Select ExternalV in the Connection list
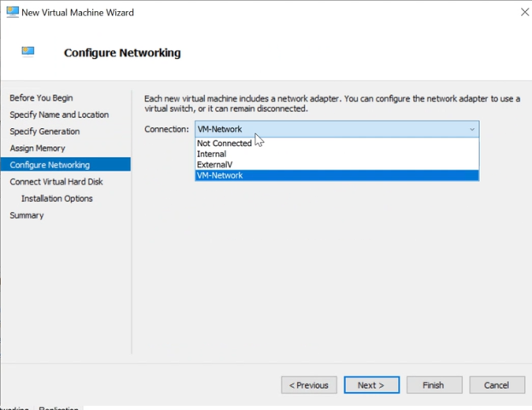The image size is (532, 410). [214, 165]
